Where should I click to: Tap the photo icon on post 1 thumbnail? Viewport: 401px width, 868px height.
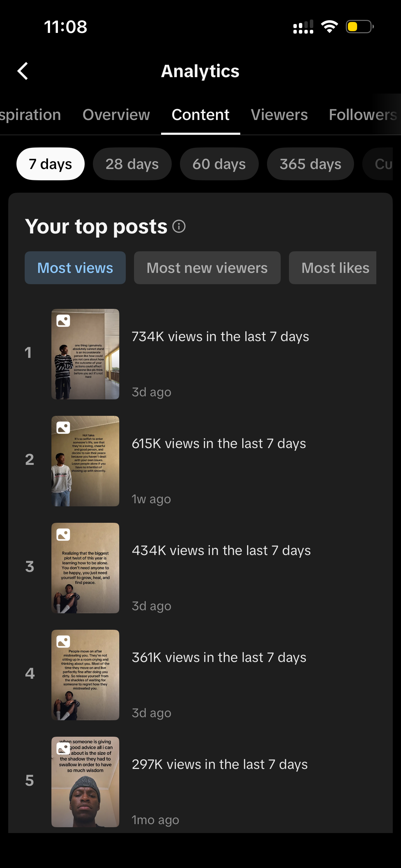point(63,321)
